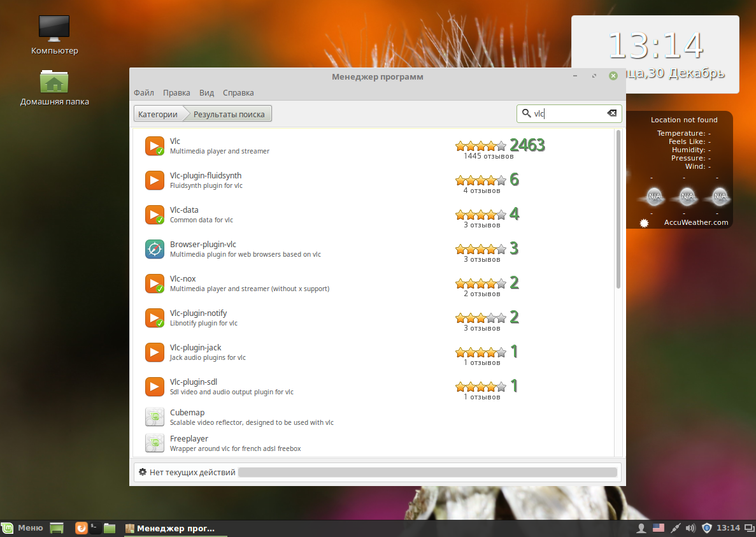756x537 pixels.
Task: Click the US keyboard layout flag
Action: (x=658, y=527)
